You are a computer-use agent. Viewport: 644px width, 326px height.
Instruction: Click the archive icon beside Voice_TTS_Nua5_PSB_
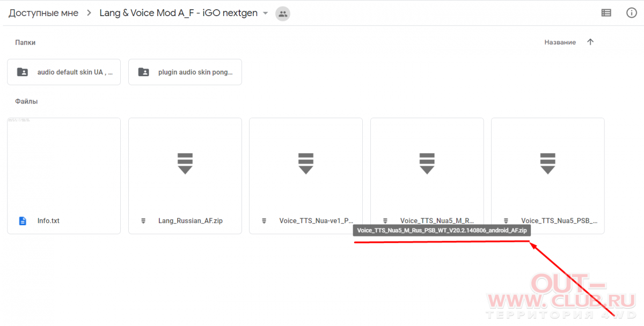[506, 220]
